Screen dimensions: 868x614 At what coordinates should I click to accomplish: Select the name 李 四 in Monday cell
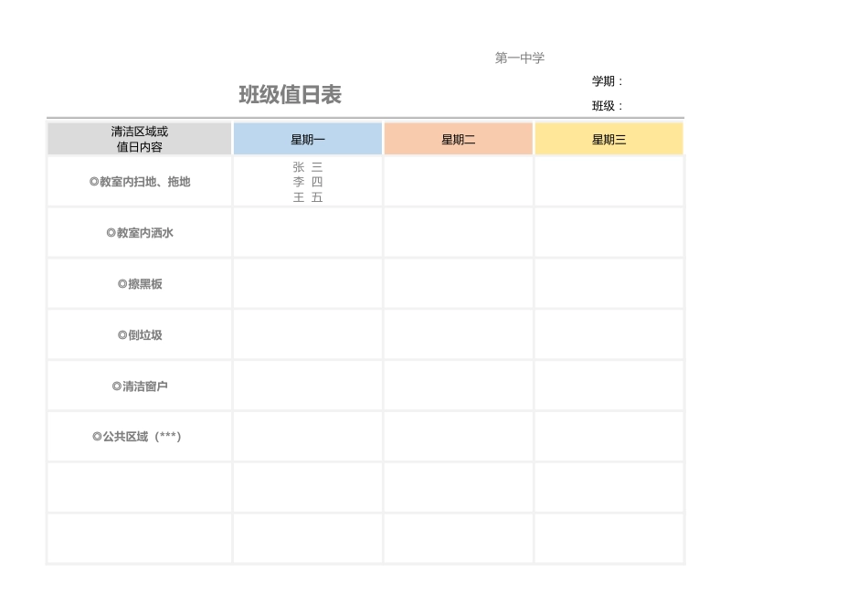[x=308, y=182]
